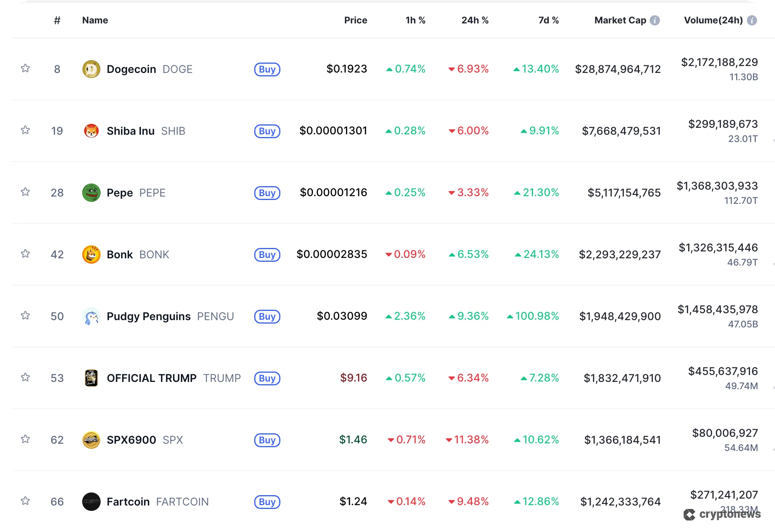The image size is (775, 532).
Task: Click Bonk price $0.00002835
Action: point(332,254)
